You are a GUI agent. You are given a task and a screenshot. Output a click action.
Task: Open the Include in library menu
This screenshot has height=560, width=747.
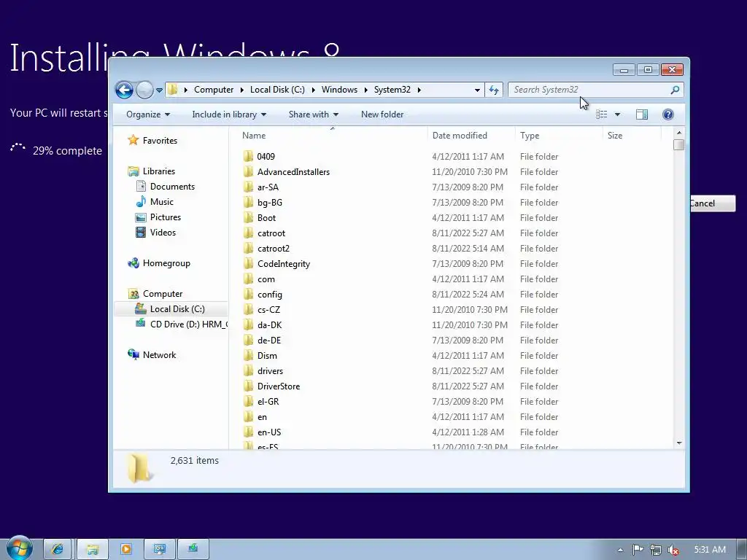click(229, 114)
